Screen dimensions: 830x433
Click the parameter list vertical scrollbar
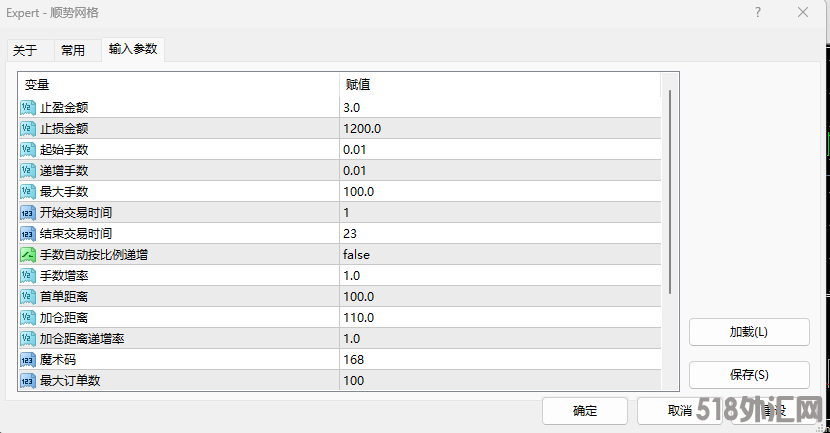coord(670,190)
